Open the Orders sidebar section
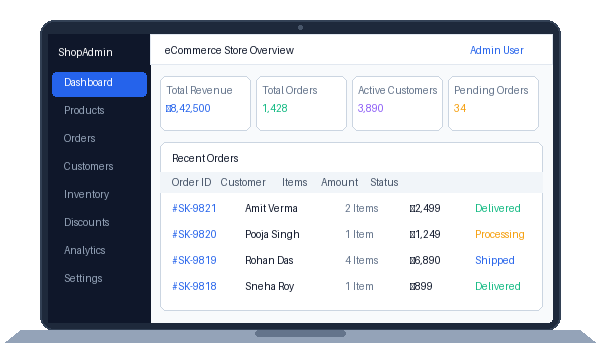Screen dimensions: 600x360 pos(79,138)
